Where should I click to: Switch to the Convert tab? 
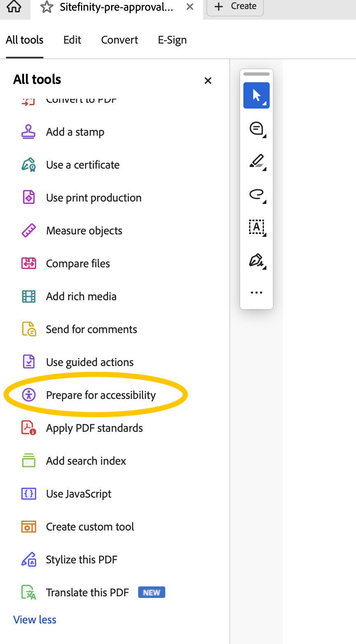[x=119, y=39]
